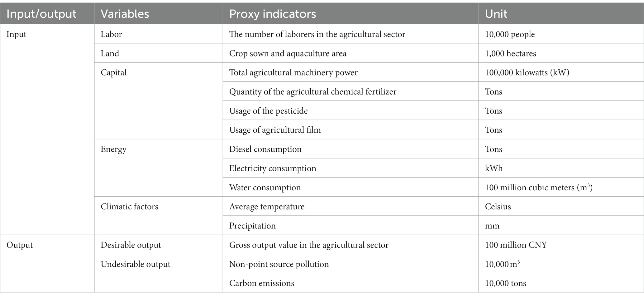Click the 100 million CNY cell

[561, 245]
